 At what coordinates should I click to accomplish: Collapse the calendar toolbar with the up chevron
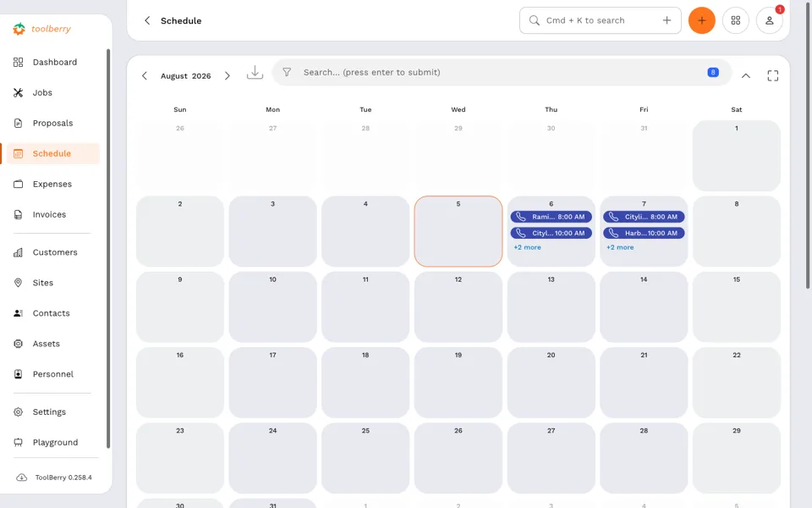[x=746, y=76]
